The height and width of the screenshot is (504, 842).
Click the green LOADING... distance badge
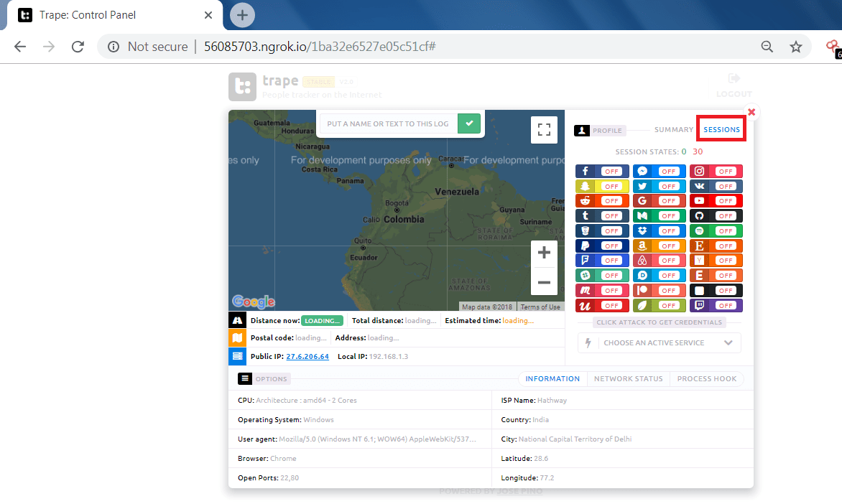click(322, 320)
